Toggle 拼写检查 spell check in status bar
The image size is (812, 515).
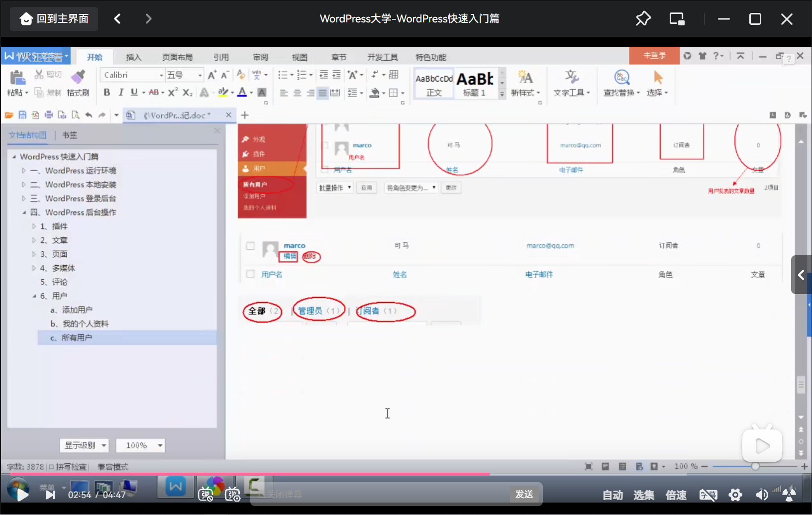[68, 467]
